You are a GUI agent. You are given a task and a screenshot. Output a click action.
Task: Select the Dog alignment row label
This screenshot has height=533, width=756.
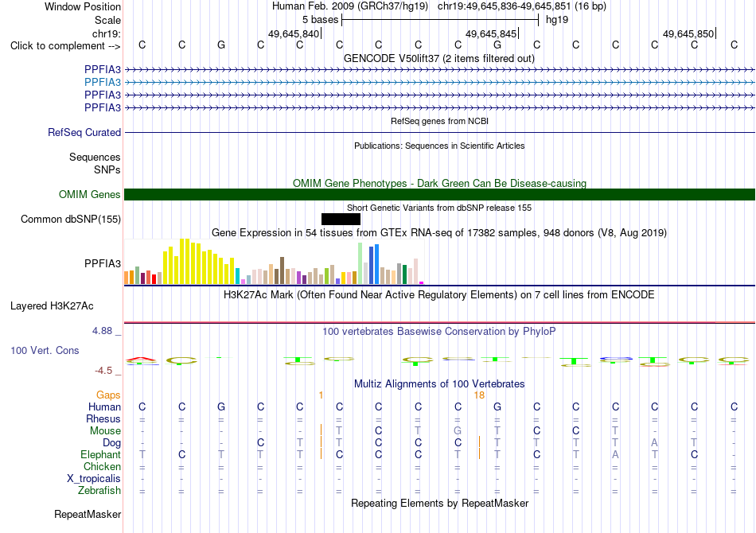pos(111,443)
